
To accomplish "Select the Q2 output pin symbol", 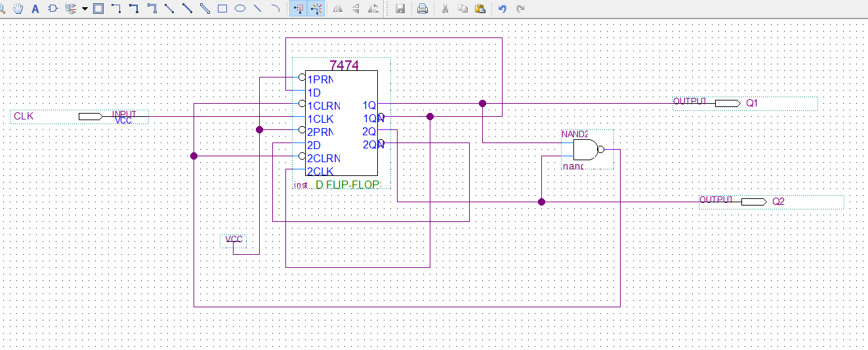I will pos(753,201).
